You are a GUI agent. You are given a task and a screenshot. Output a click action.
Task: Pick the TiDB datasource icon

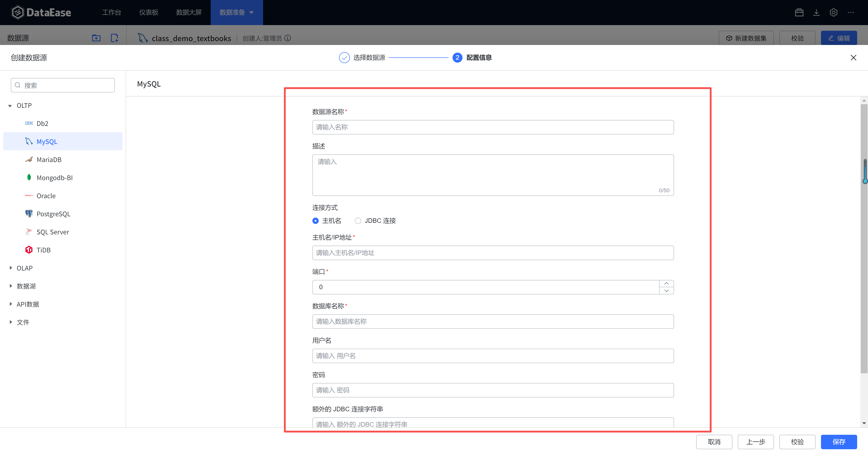pos(29,249)
